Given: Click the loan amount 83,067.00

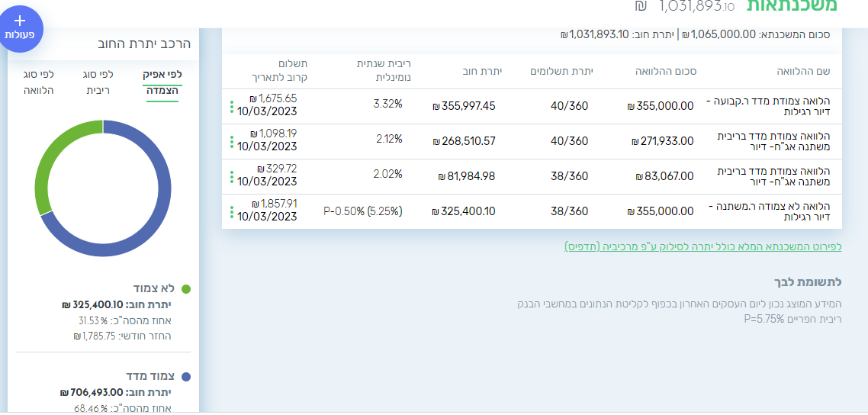Looking at the screenshot, I should pos(665,176).
